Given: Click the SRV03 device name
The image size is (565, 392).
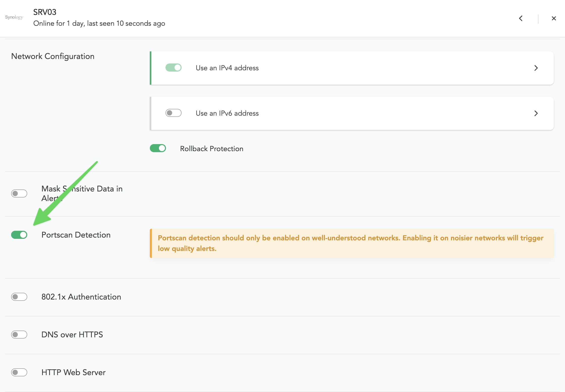Looking at the screenshot, I should pos(45,12).
